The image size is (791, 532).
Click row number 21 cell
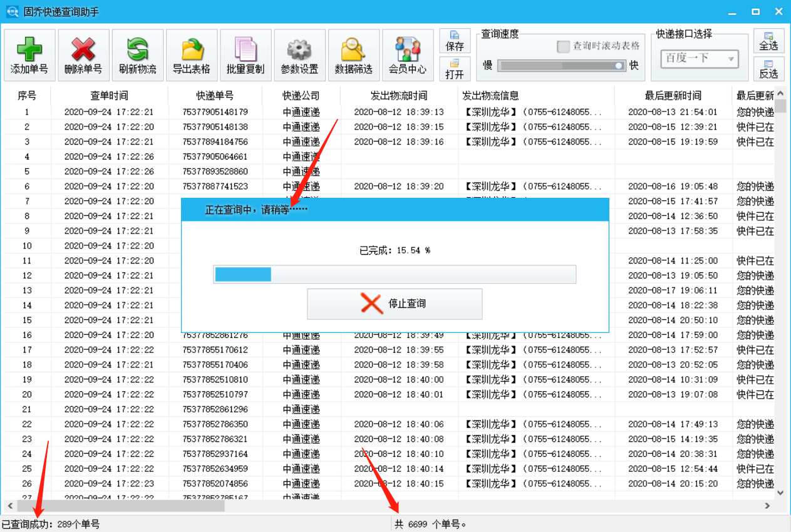27,409
